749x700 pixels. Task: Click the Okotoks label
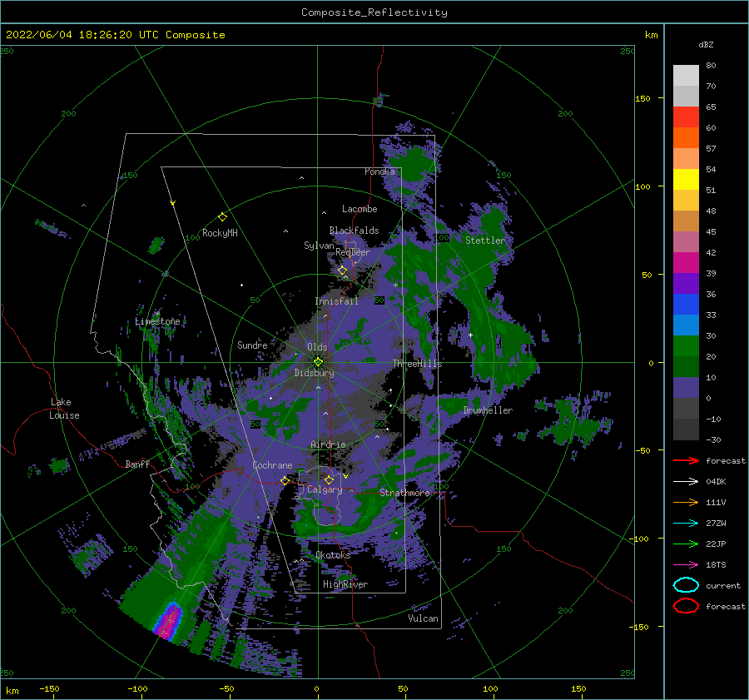[x=333, y=554]
